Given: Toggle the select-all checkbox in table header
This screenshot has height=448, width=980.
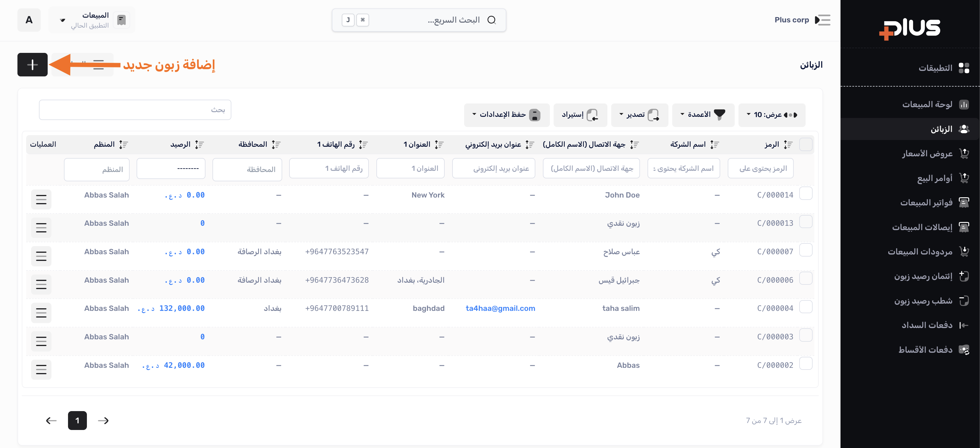Looking at the screenshot, I should 805,144.
